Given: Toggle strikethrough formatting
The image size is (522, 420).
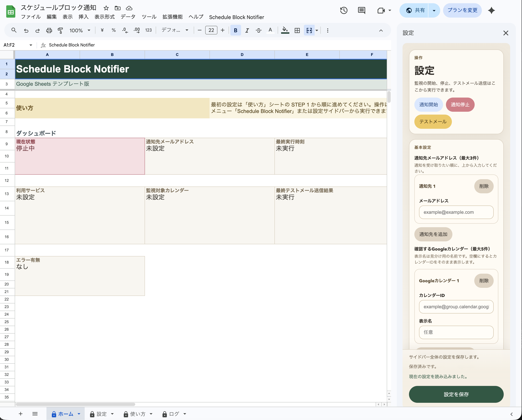Looking at the screenshot, I should [259, 30].
